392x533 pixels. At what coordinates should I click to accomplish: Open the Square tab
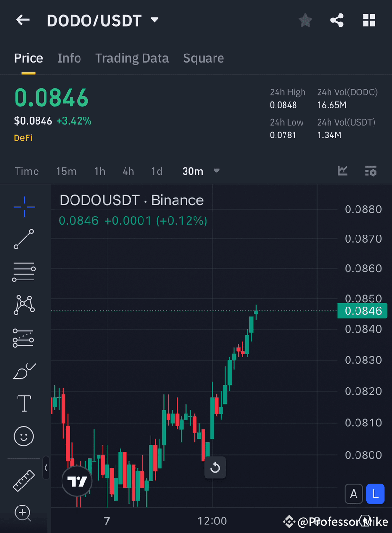pos(203,58)
